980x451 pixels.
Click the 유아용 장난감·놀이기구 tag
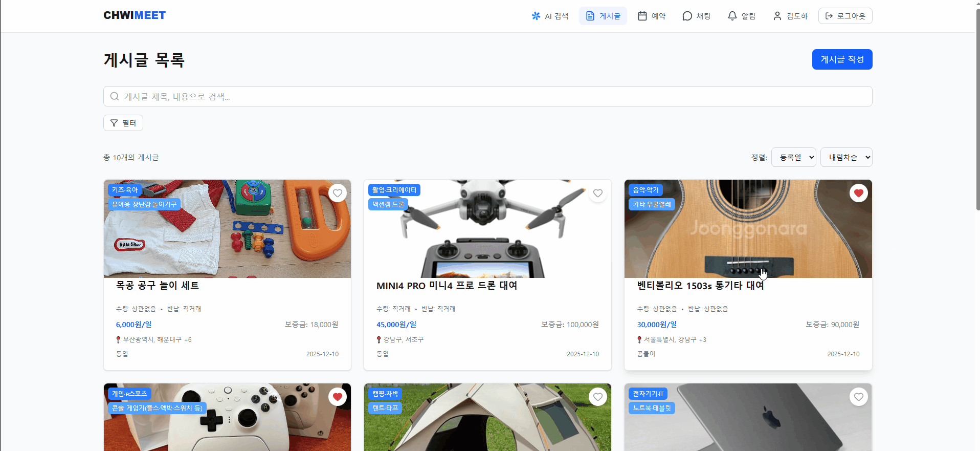144,204
